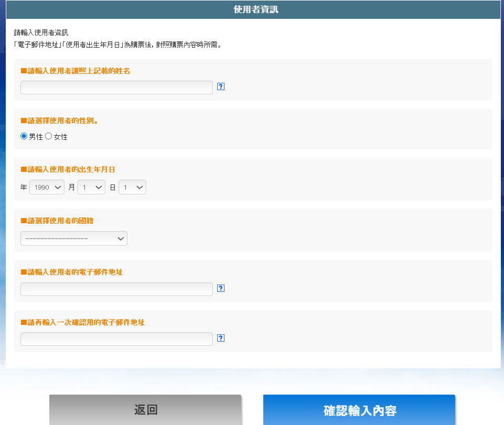The image size is (504, 425).
Task: Open the help icon next to the email address field
Action: pyautogui.click(x=221, y=288)
